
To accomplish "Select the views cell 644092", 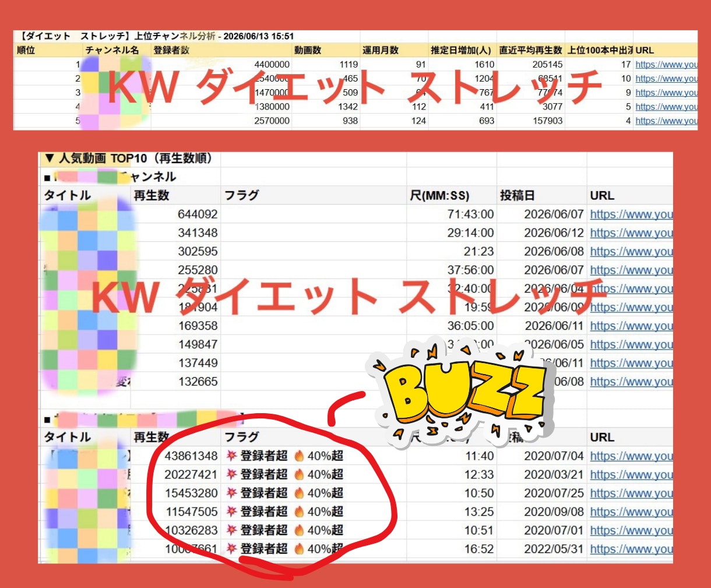I will [x=198, y=214].
